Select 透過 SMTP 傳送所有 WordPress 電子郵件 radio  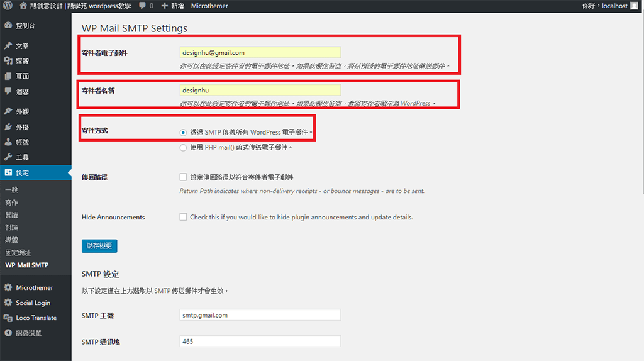(183, 132)
